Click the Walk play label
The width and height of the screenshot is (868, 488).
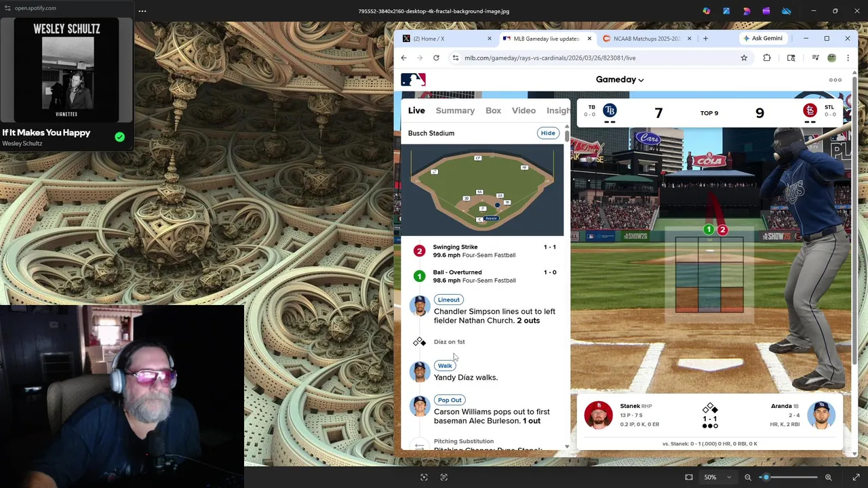(x=445, y=365)
